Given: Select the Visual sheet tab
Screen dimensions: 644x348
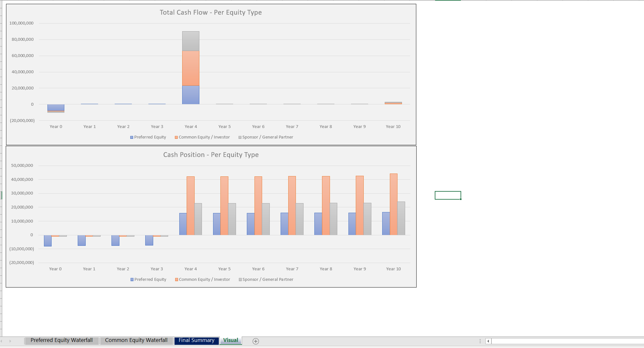Looking at the screenshot, I should pyautogui.click(x=230, y=340).
